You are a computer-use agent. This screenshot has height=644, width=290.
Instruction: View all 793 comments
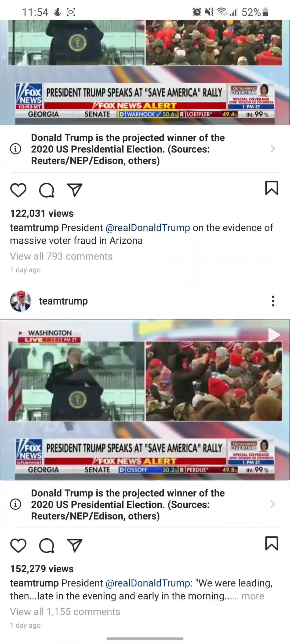[61, 256]
